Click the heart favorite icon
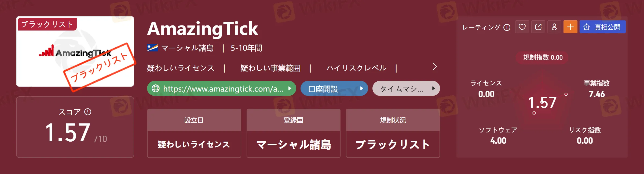The image size is (644, 174). coord(522,27)
